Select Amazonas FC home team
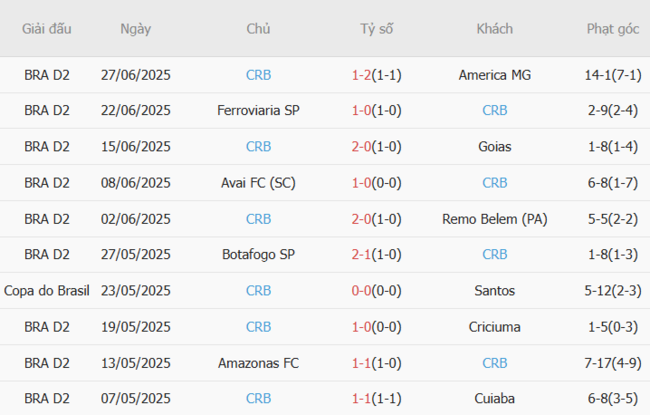The image size is (650, 415). (258, 363)
